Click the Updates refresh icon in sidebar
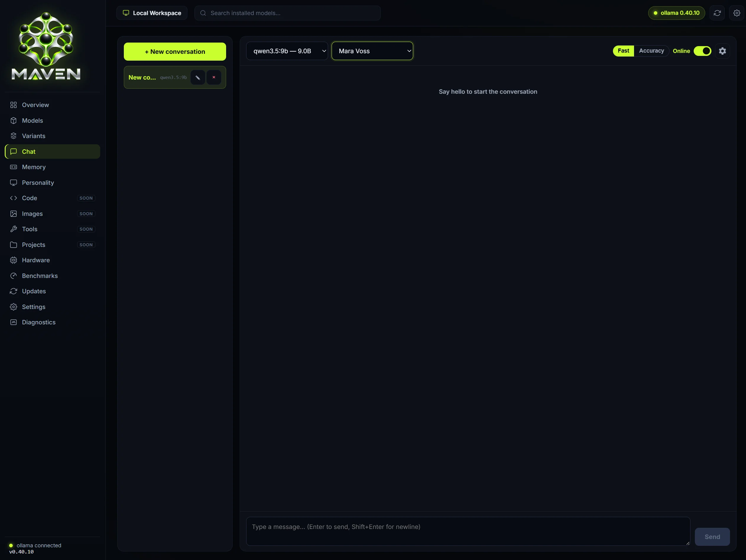 [14, 291]
